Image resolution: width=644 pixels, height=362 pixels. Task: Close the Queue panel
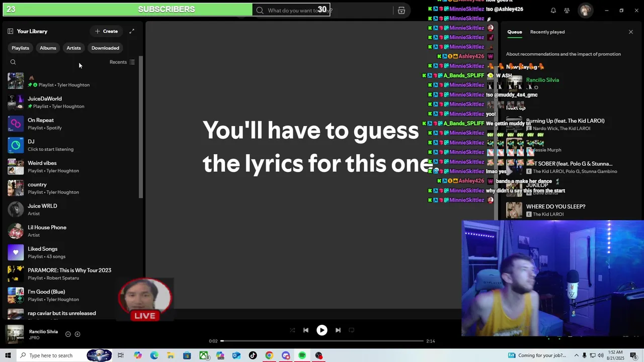pyautogui.click(x=631, y=32)
